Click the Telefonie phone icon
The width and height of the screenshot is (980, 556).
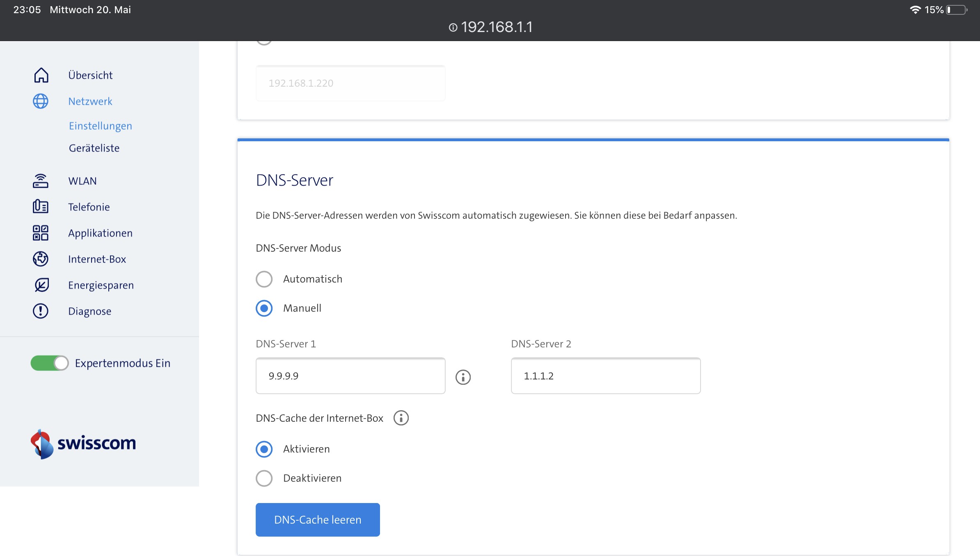coord(41,207)
